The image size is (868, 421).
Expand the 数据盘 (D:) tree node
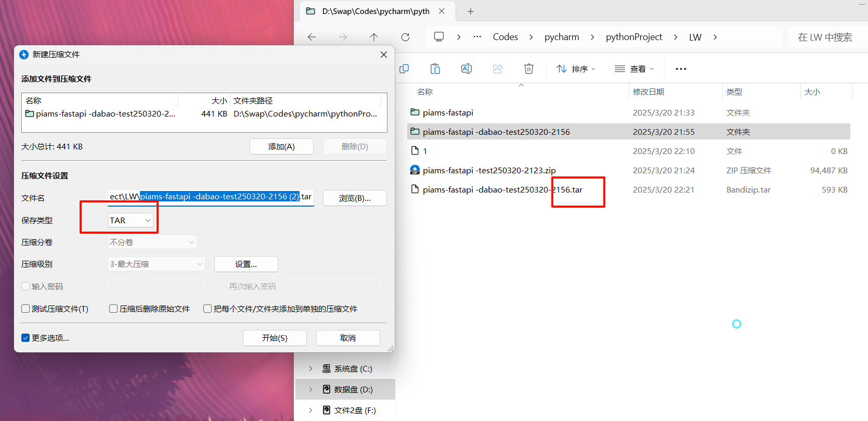[x=310, y=389]
